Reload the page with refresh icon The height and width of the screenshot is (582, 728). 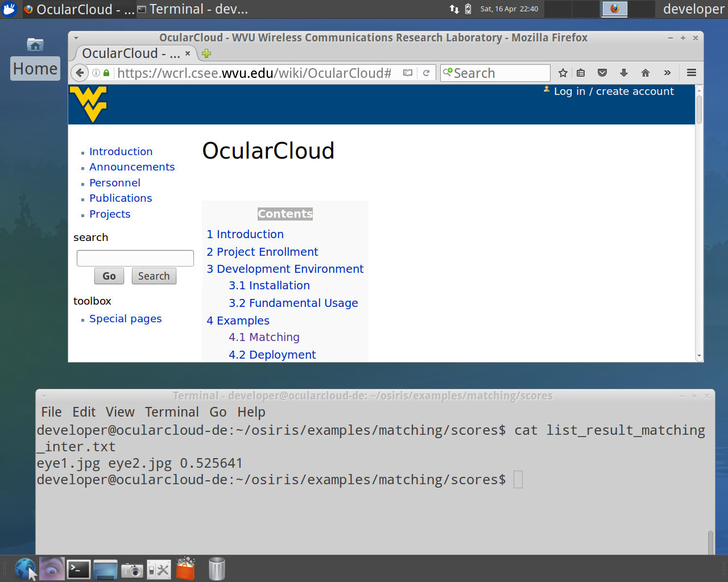[426, 73]
